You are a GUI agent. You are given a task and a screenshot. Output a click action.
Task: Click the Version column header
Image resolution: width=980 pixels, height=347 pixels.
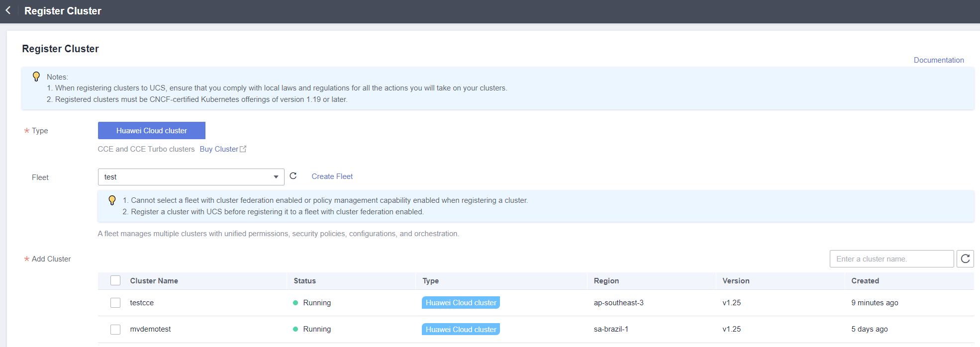736,281
